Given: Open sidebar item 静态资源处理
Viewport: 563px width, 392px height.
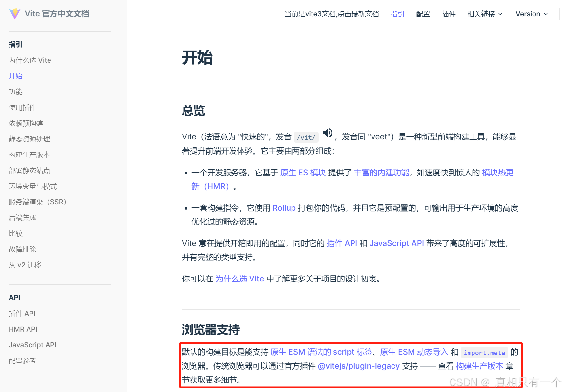Looking at the screenshot, I should pos(29,139).
